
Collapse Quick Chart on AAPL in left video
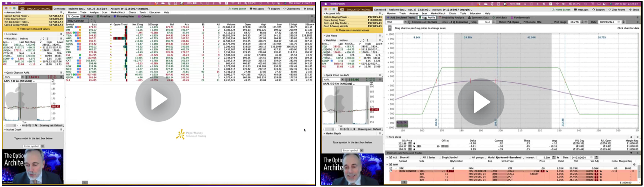click(x=5, y=73)
